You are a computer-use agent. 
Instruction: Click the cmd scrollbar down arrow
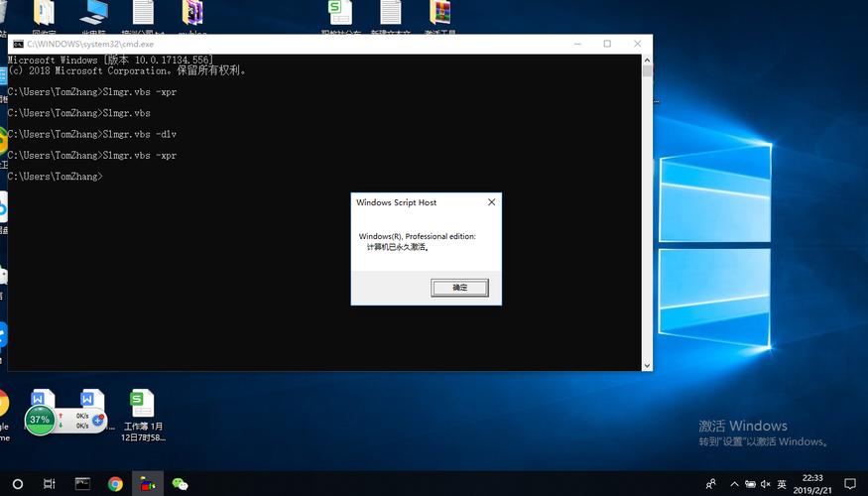coord(647,365)
